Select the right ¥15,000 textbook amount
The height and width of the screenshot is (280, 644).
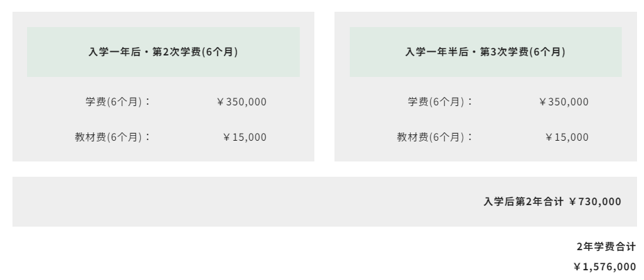click(x=567, y=137)
